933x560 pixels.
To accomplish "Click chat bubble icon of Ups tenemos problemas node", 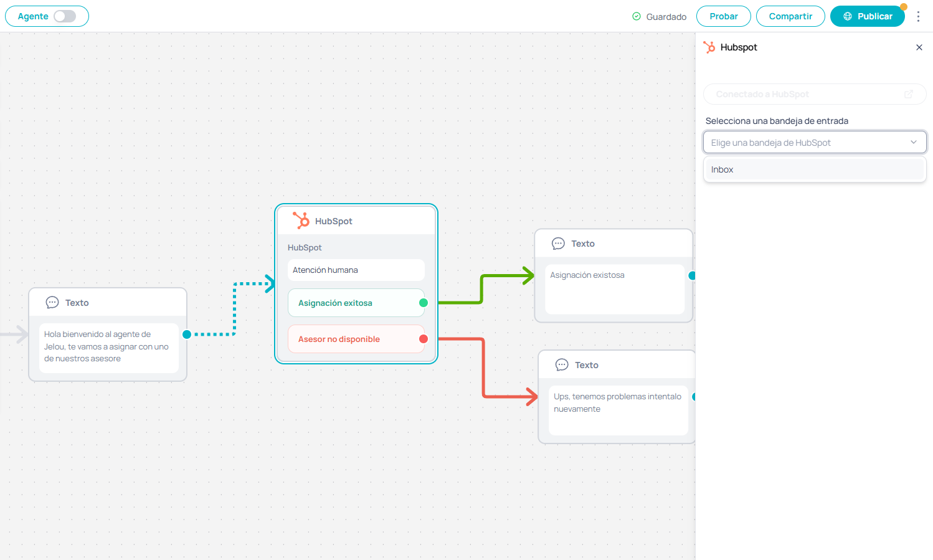I will 562,365.
